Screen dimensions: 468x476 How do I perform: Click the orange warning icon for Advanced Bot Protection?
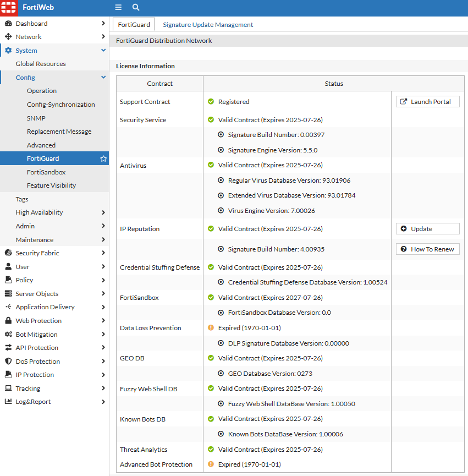(211, 464)
